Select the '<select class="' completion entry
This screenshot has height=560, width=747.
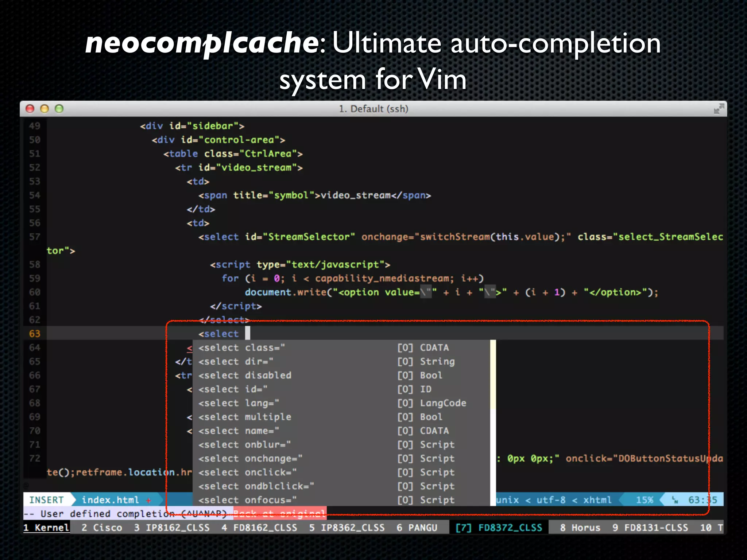[x=241, y=348]
